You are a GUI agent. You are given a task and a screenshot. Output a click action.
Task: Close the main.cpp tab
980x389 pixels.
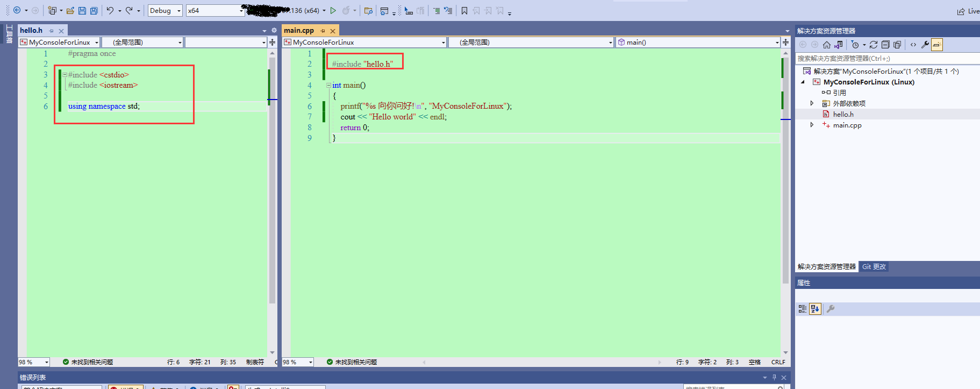pyautogui.click(x=333, y=31)
